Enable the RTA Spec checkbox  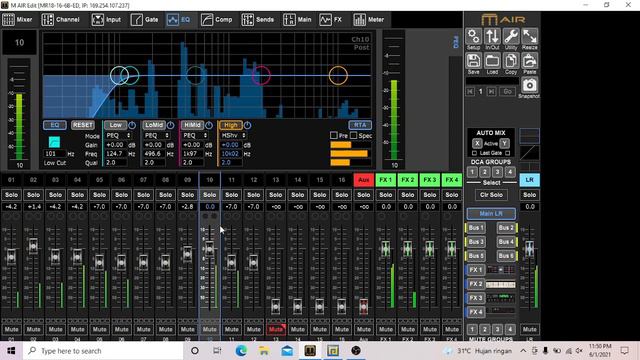click(x=353, y=135)
